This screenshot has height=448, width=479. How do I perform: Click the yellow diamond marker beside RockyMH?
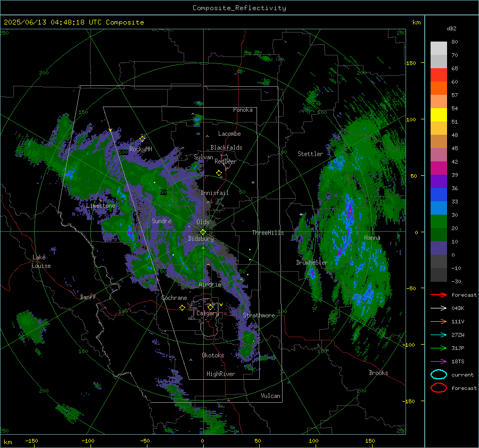142,139
